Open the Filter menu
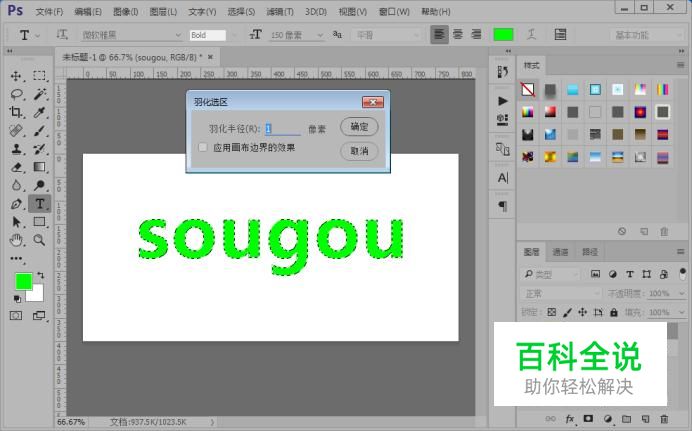692x431 pixels. (x=280, y=11)
